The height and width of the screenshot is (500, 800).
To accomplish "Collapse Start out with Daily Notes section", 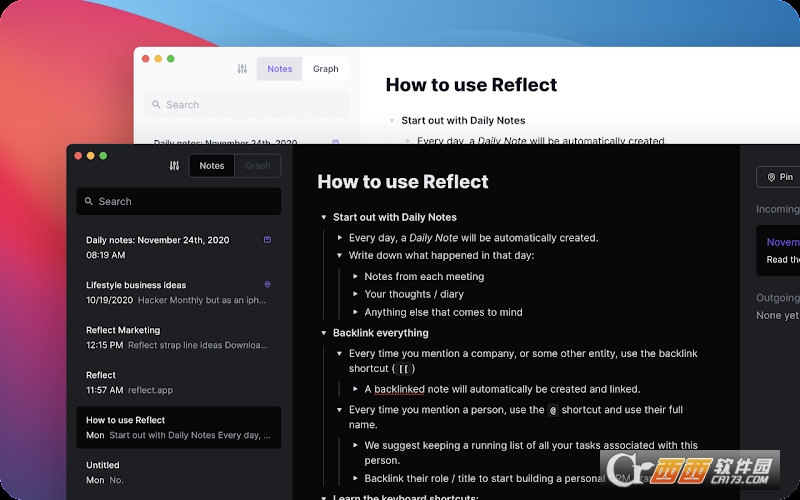I will tap(323, 217).
